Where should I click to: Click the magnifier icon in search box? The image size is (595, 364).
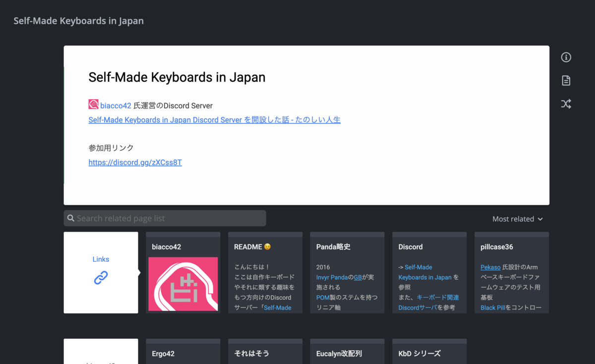71,218
